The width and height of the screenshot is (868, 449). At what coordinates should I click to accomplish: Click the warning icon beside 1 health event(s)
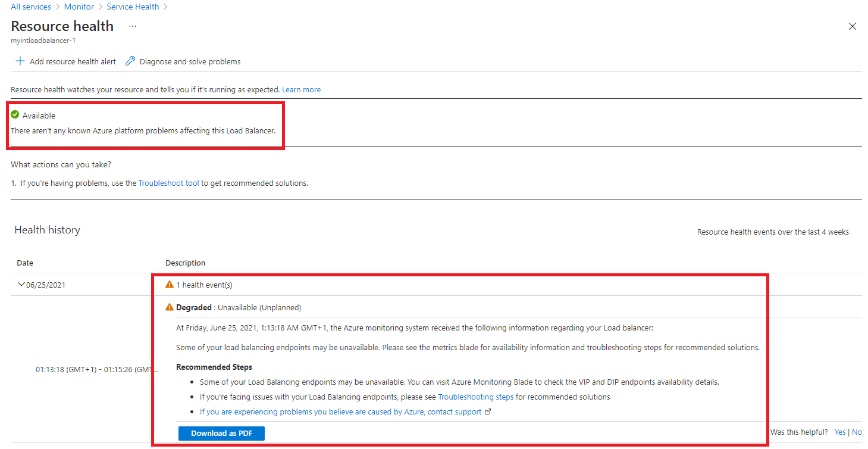click(x=170, y=285)
